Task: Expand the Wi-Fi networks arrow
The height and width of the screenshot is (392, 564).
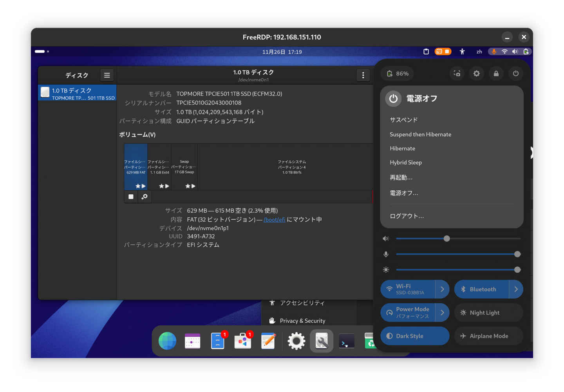Action: pos(442,289)
